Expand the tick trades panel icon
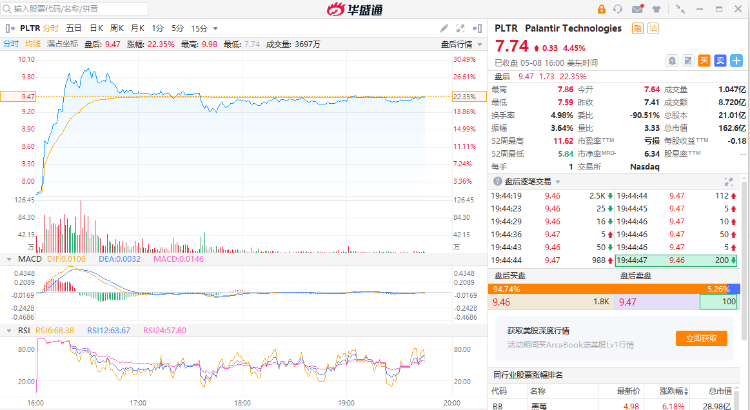 point(728,182)
